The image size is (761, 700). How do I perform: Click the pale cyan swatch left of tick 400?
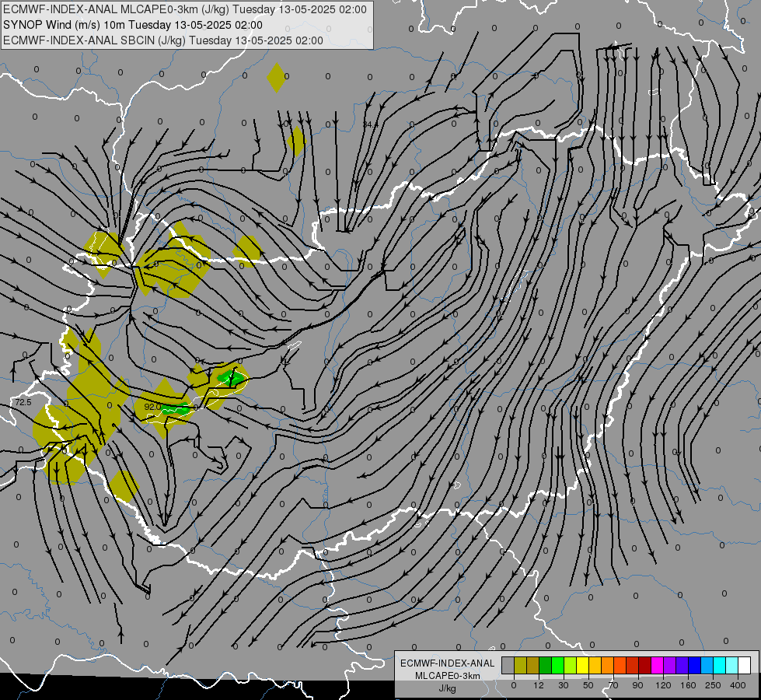point(732,666)
